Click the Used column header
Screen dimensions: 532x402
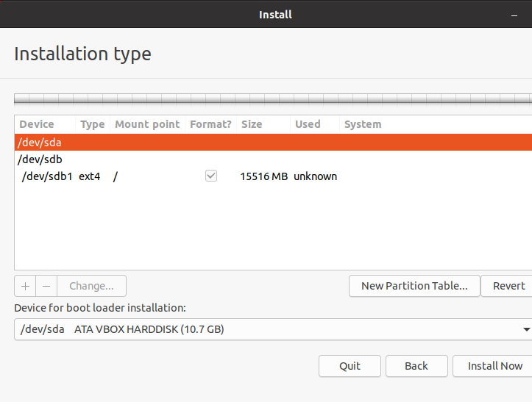tap(308, 124)
